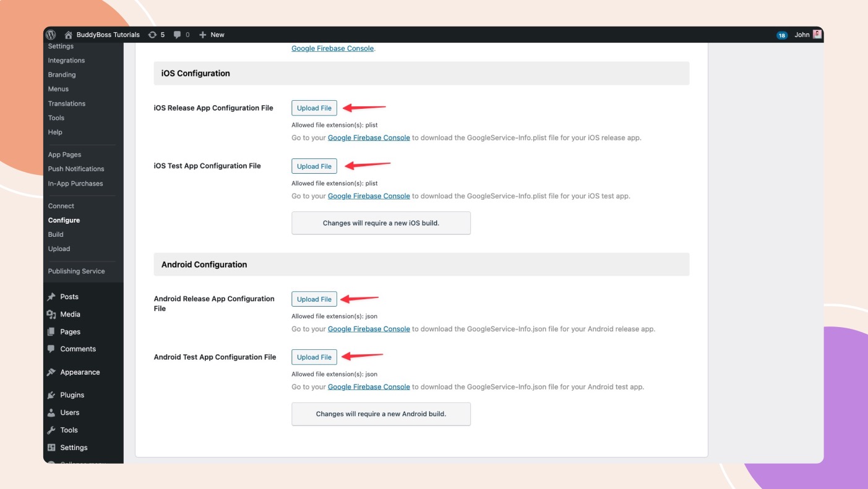The image size is (868, 489).
Task: Select the Configure submenu item
Action: coord(64,220)
